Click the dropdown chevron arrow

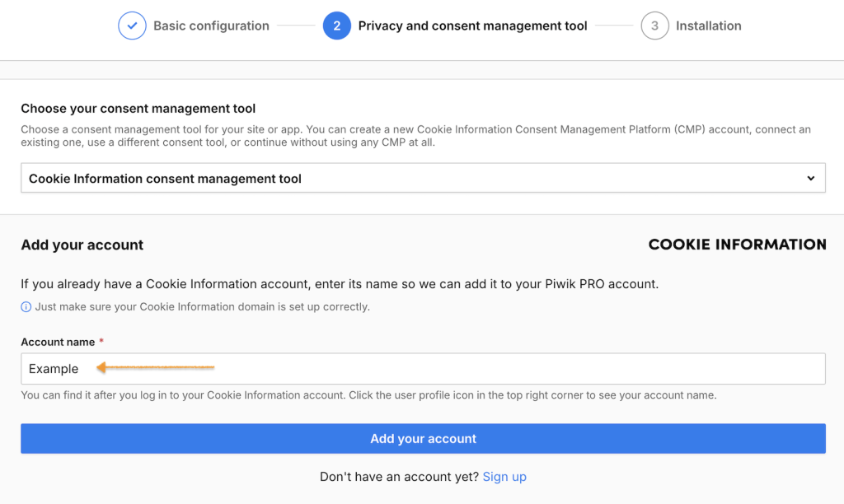(x=811, y=178)
